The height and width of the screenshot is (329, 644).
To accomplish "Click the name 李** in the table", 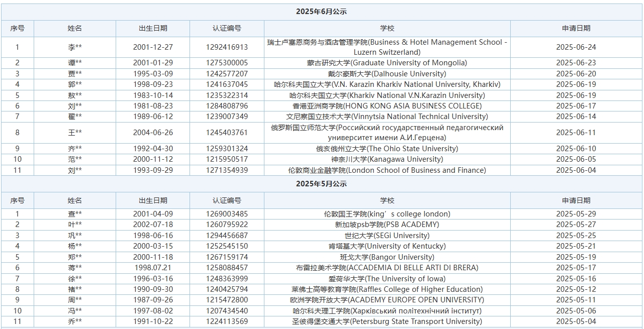I will point(75,47).
